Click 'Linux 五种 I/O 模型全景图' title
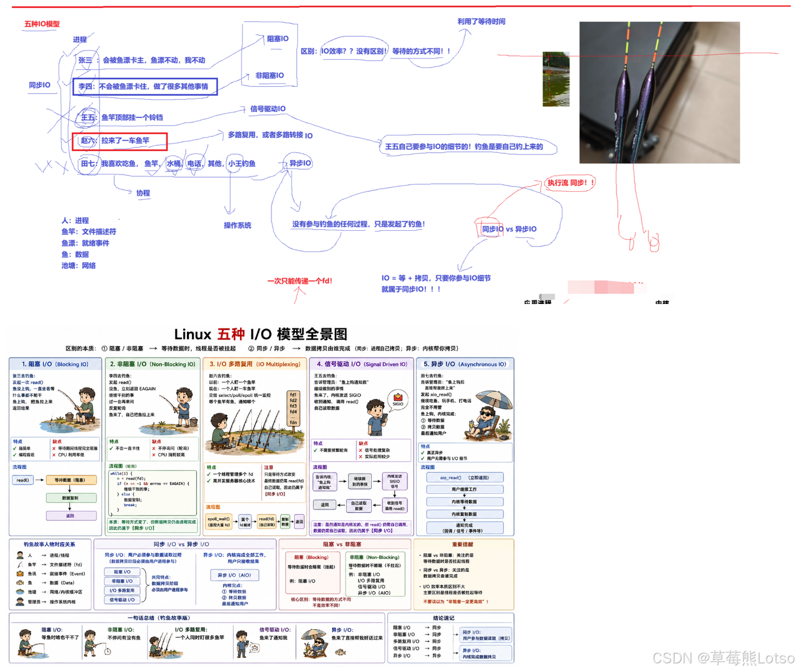Screen dimensions: 797x672 pyautogui.click(x=261, y=334)
